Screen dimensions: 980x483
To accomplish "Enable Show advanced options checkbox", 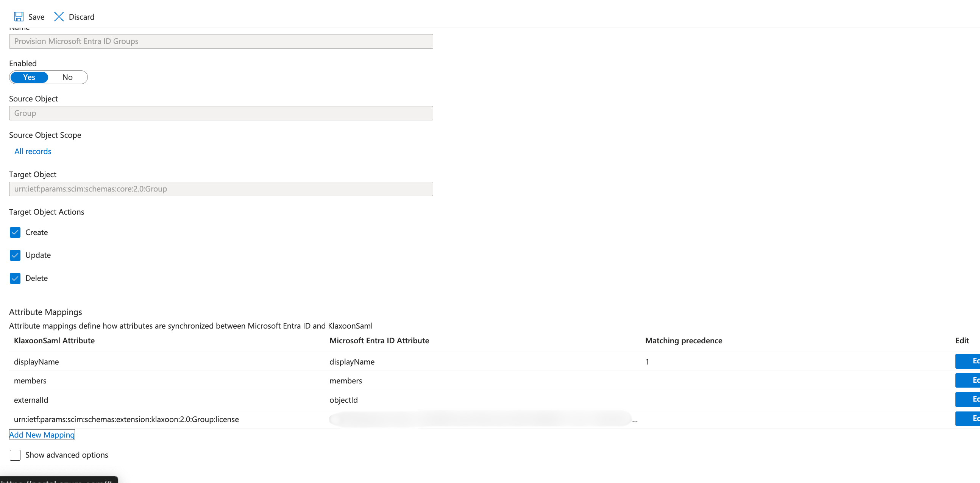I will pos(15,455).
